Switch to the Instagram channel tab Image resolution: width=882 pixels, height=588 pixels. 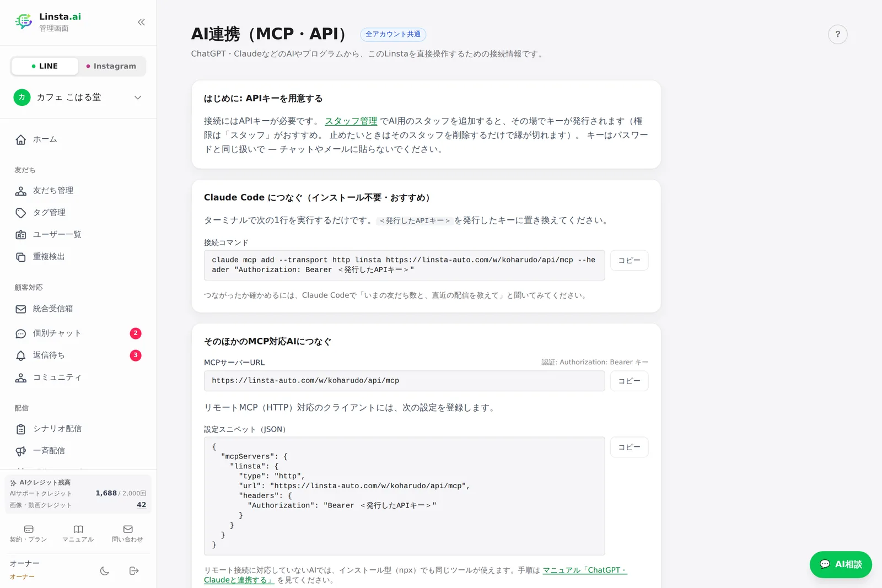pyautogui.click(x=111, y=66)
